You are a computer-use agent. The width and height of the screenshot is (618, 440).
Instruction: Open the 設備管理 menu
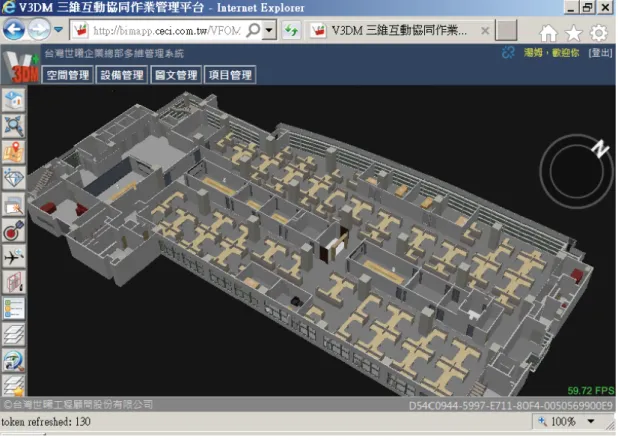click(x=122, y=75)
